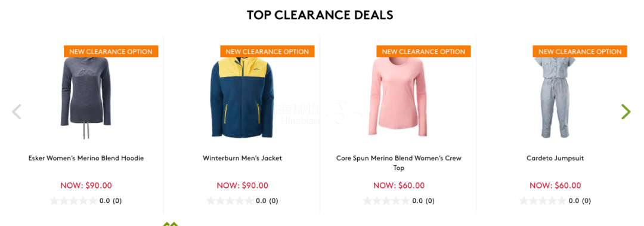Click the Crew Top's star rating
This screenshot has width=644, height=226.
pyautogui.click(x=386, y=201)
